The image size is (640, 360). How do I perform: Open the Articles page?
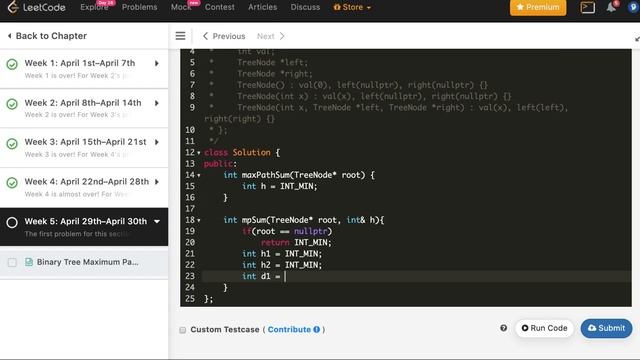tap(262, 7)
